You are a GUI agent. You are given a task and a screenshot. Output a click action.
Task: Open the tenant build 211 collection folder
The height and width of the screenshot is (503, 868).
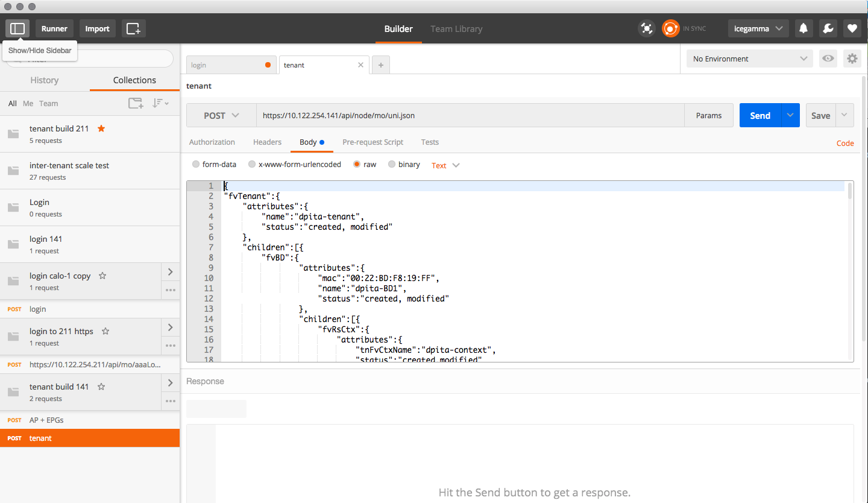(90, 134)
